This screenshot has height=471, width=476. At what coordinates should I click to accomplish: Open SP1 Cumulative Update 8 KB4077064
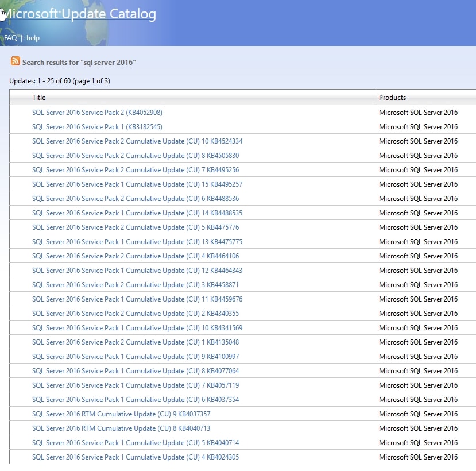pyautogui.click(x=136, y=371)
